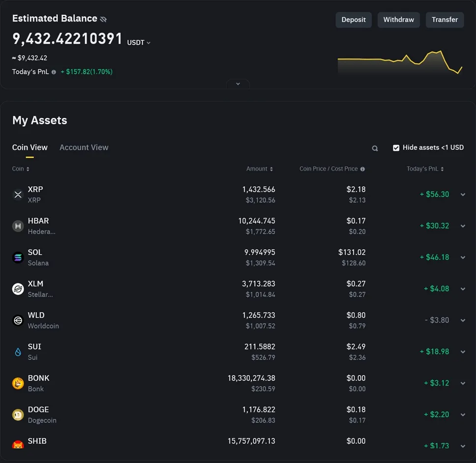
Task: Sort by the Coin column header
Action: (x=21, y=169)
